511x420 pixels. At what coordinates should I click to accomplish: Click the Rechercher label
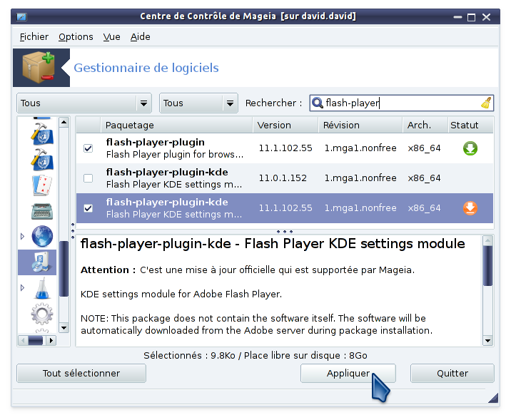point(273,103)
